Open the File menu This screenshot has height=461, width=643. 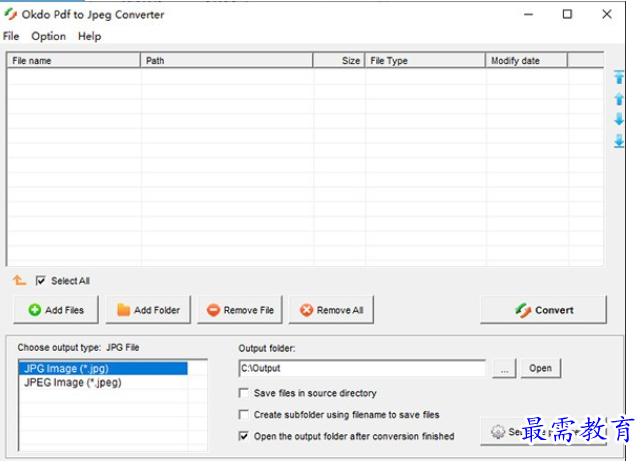coord(11,36)
